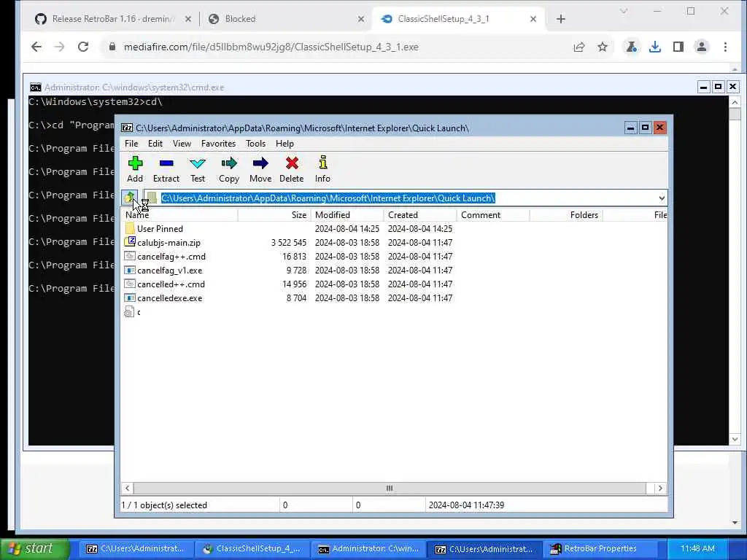Click status bar text '1 / 1 object(s) selected'
The width and height of the screenshot is (747, 560).
[x=164, y=505]
